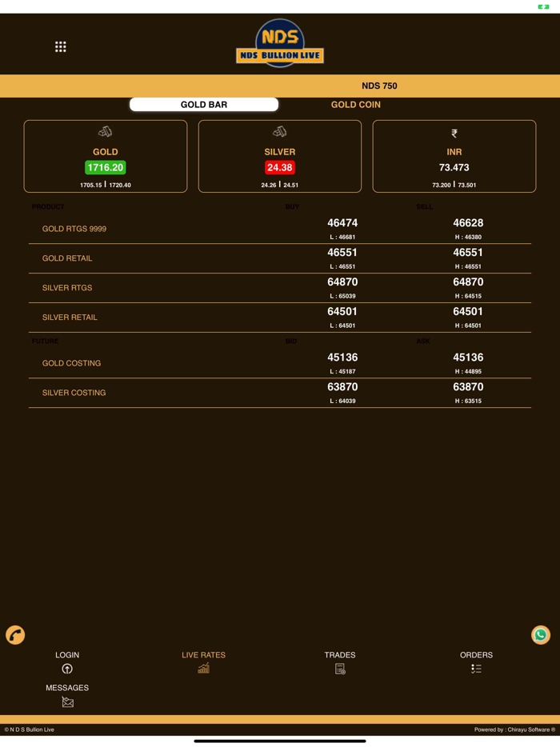Image resolution: width=560 pixels, height=747 pixels.
Task: Select the SILVER RTGS row label
Action: (x=67, y=288)
